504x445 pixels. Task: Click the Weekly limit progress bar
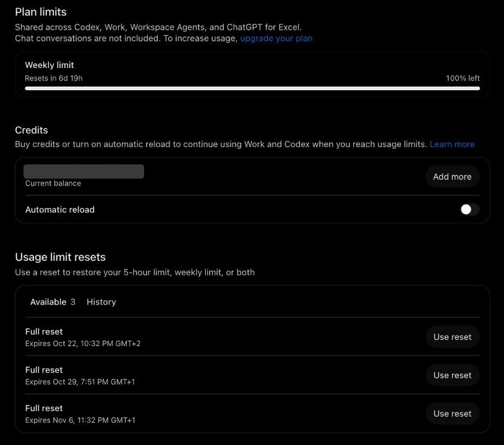point(252,88)
